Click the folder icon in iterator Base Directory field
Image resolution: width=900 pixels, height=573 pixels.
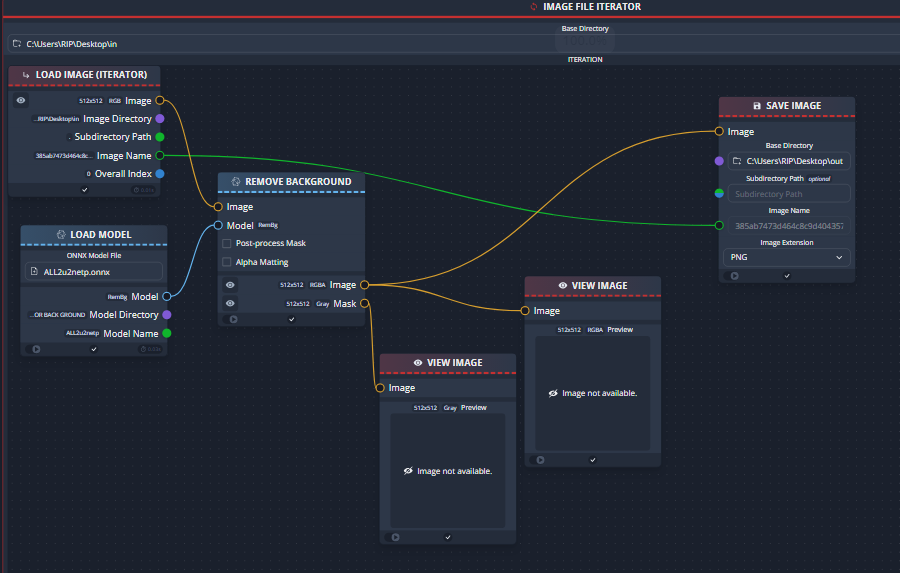[17, 44]
